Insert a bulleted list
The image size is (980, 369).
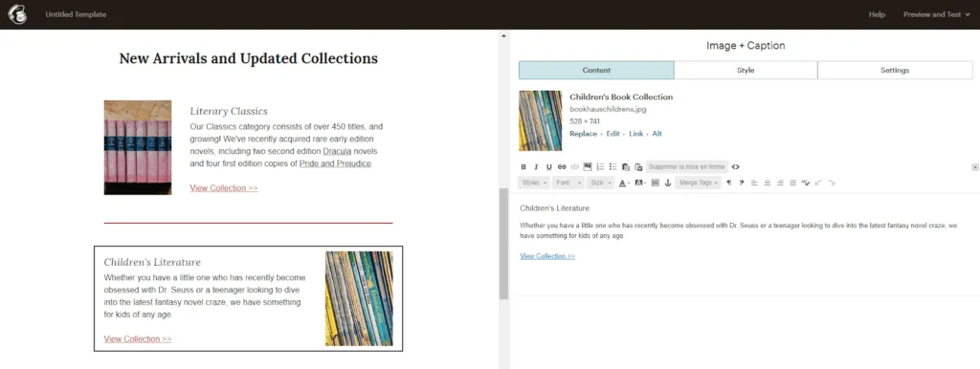pyautogui.click(x=612, y=166)
